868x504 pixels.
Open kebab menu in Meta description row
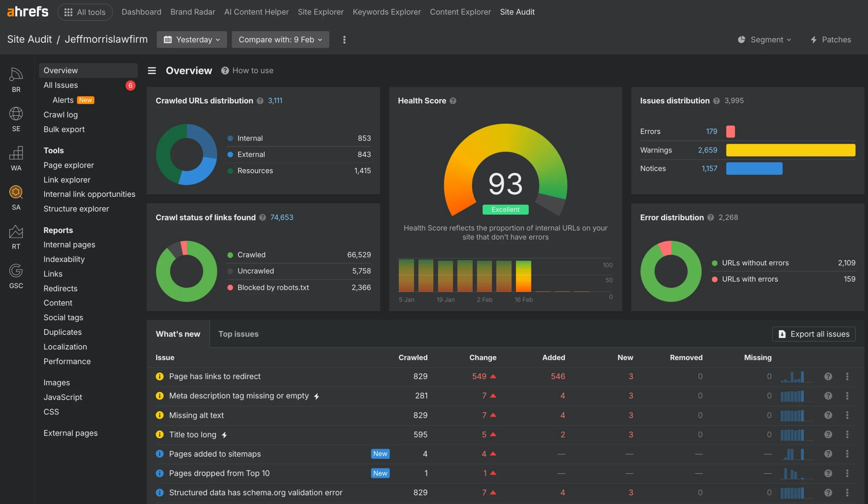(847, 396)
